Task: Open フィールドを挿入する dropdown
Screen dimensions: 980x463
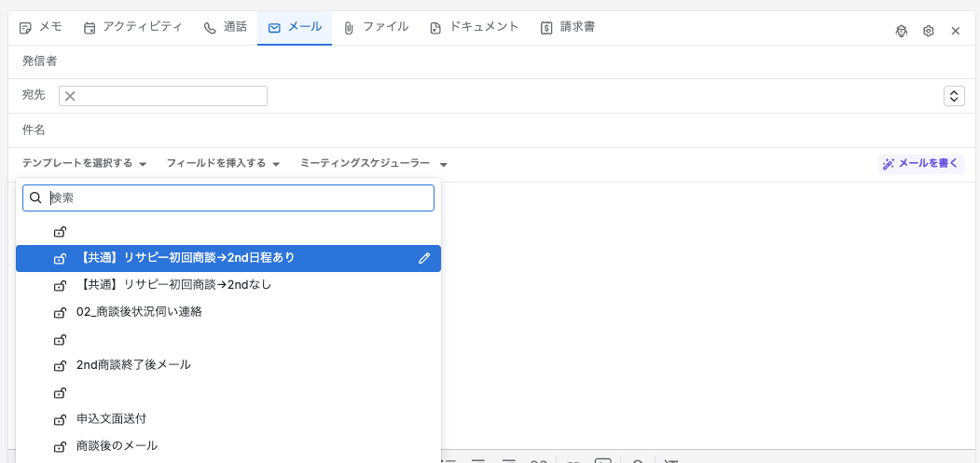Action: coord(223,164)
